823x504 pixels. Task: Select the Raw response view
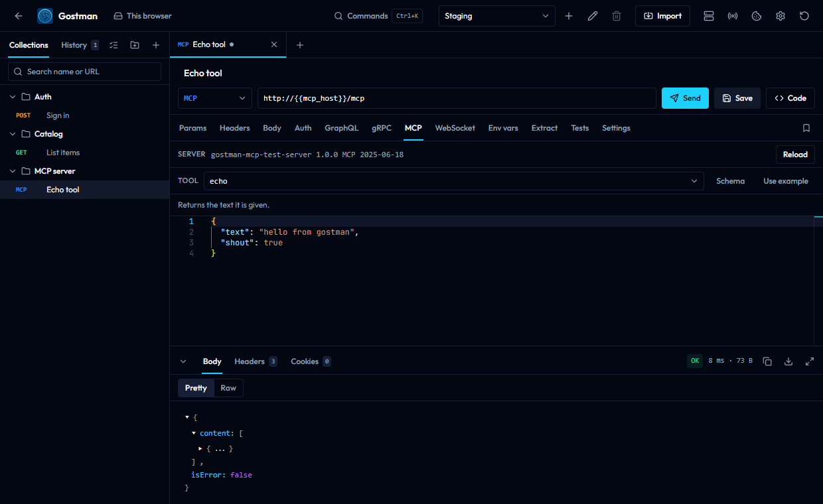[228, 388]
